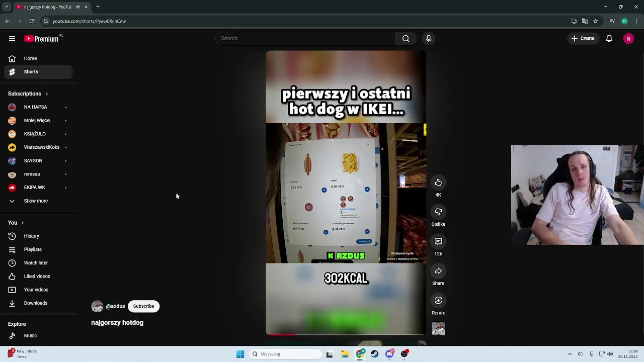Open Downloads in the sidebar
Screen dimensions: 644x362
point(38,303)
